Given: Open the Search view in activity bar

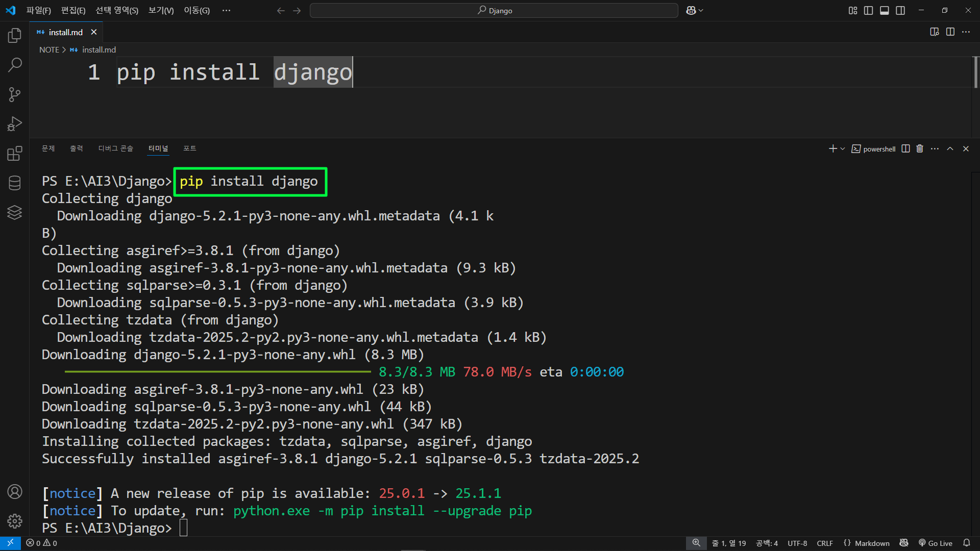Looking at the screenshot, I should point(15,65).
